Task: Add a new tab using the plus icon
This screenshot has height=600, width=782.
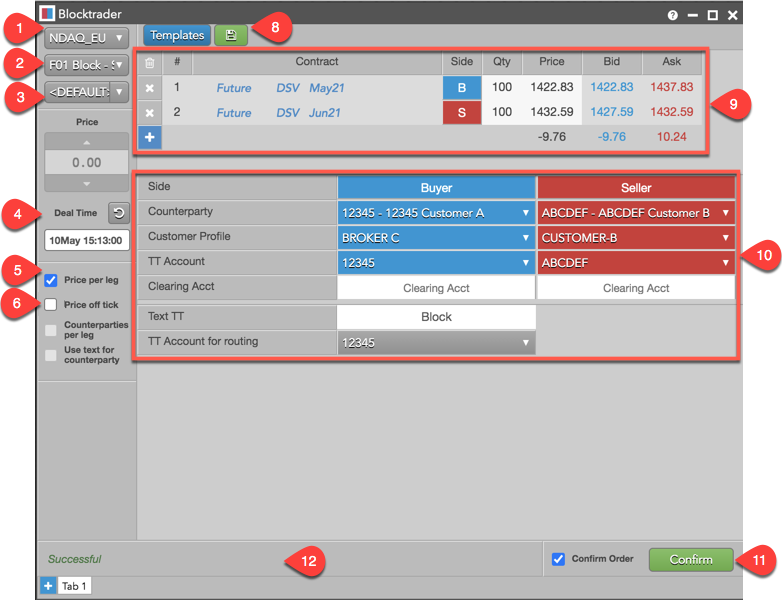Action: (x=48, y=586)
